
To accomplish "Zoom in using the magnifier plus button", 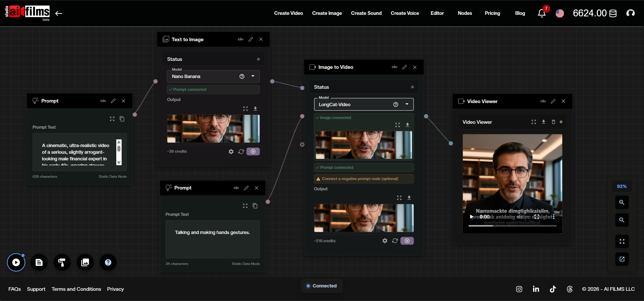I will click(x=622, y=202).
